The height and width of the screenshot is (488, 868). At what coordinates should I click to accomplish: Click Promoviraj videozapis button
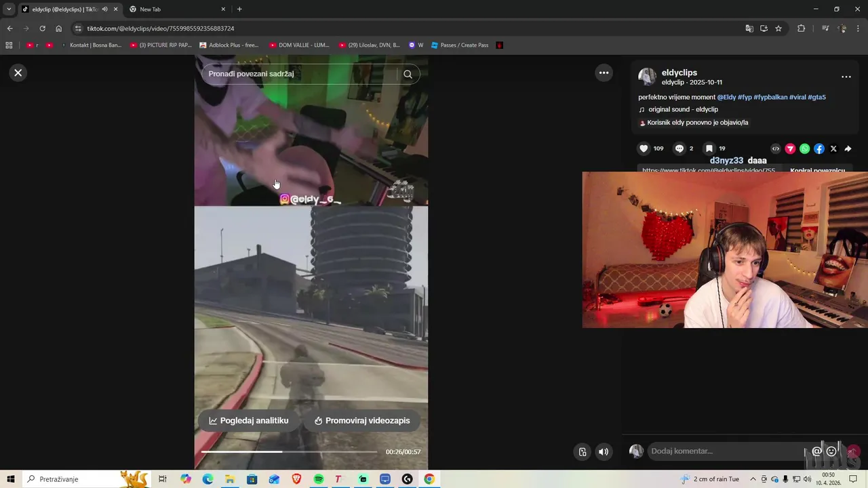(x=362, y=420)
